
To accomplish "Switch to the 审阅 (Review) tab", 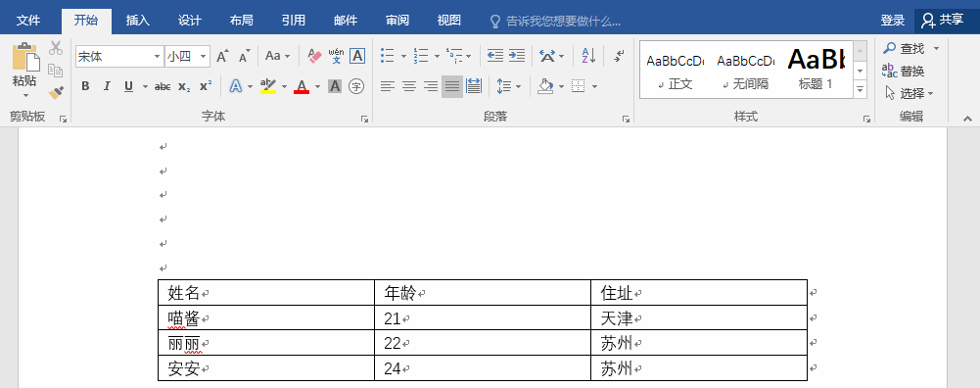I will pos(397,21).
